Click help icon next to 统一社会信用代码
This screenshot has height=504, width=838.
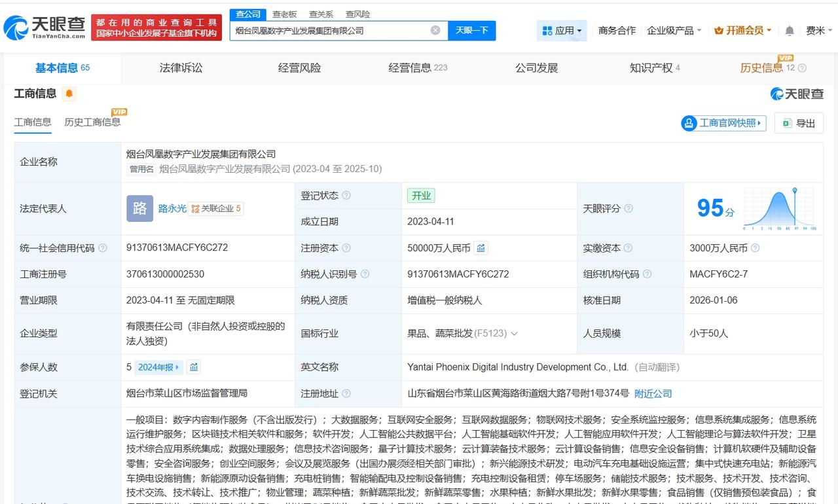pyautogui.click(x=103, y=248)
